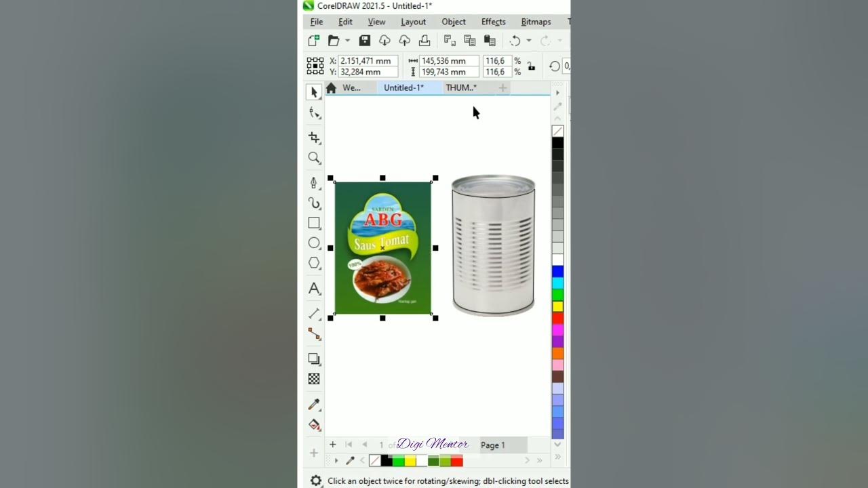Select the Transparency checkerboard tool
Screen dimensions: 868x488
tap(314, 379)
